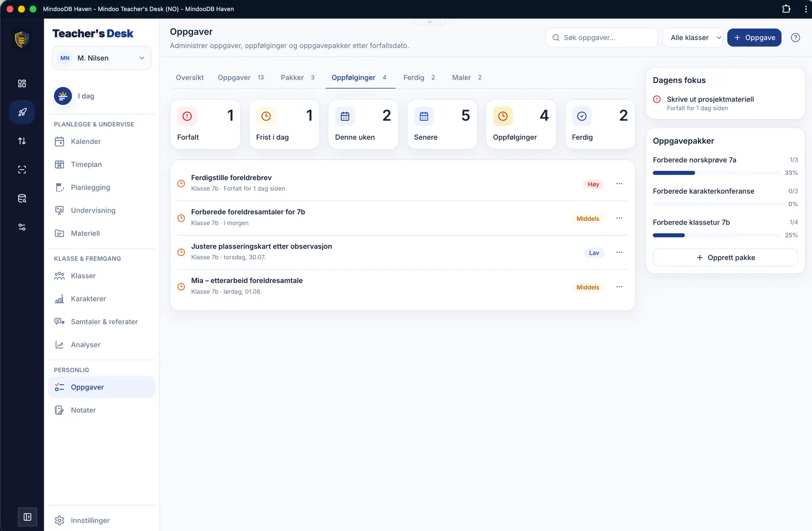Click the extensions puzzle icon in title bar
The width and height of the screenshot is (812, 531).
tap(786, 9)
